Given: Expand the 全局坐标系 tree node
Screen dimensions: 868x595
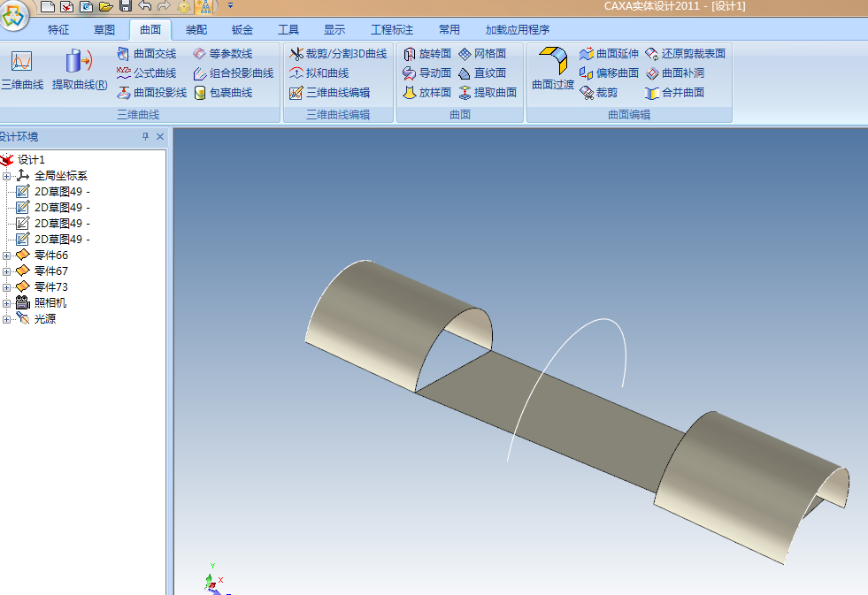Looking at the screenshot, I should (x=7, y=176).
